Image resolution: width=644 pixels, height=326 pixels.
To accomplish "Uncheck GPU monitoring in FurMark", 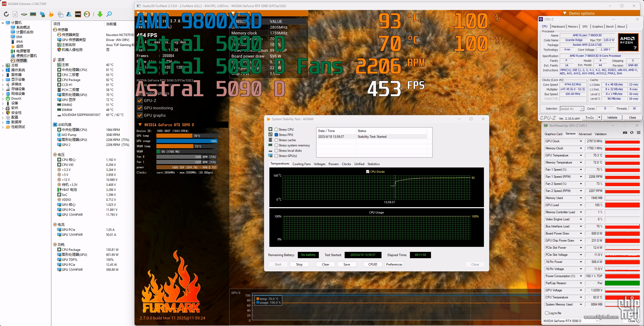I will (140, 108).
